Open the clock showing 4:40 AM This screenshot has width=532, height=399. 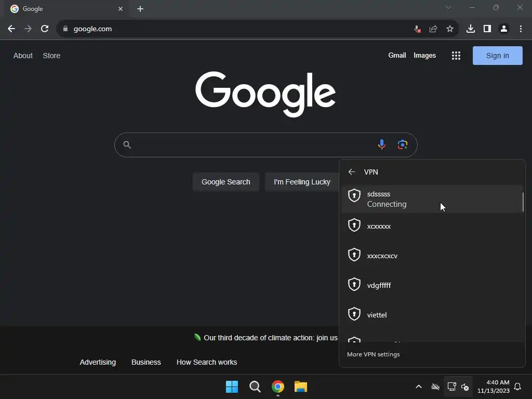click(494, 387)
